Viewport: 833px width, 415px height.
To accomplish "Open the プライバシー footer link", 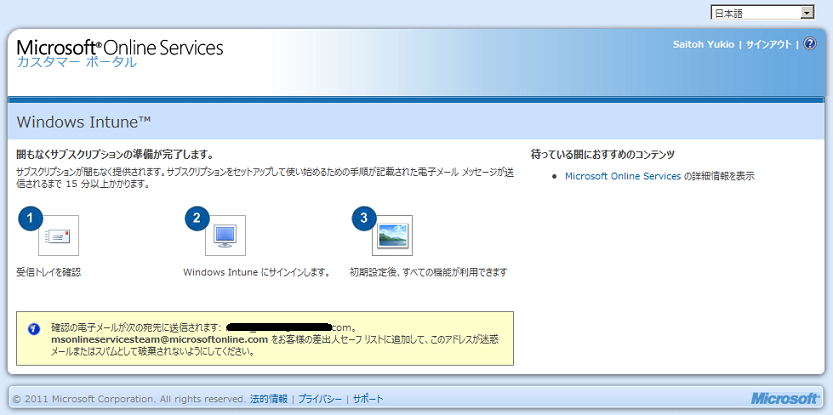I will pos(320,399).
